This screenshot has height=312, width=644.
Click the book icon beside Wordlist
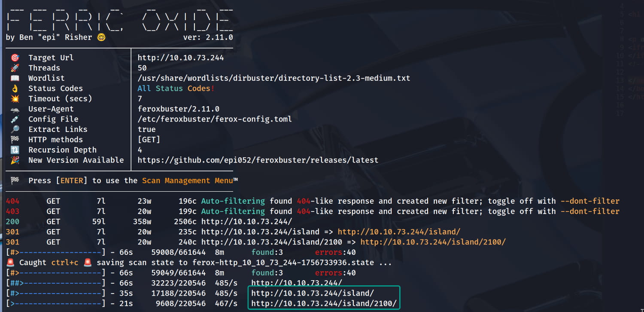coord(15,78)
